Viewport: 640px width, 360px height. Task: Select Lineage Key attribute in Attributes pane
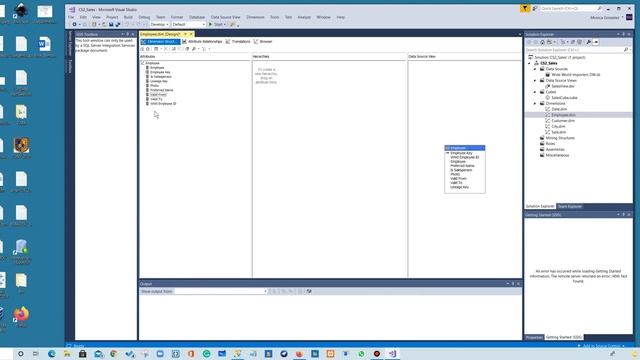pos(158,81)
